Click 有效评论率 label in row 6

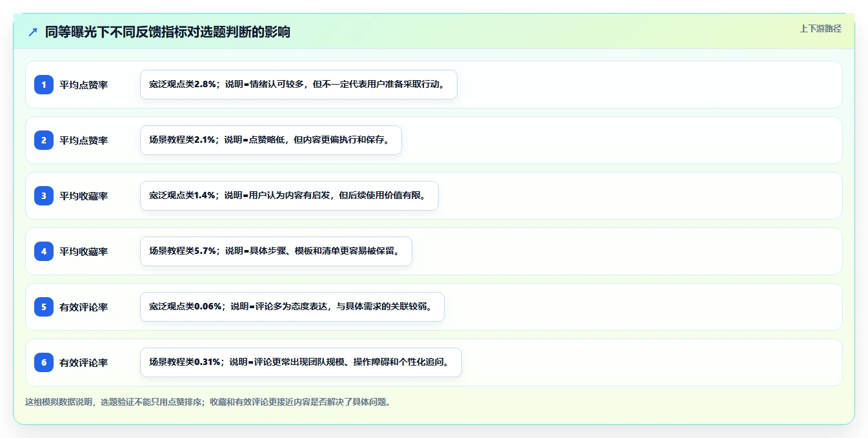coord(84,362)
